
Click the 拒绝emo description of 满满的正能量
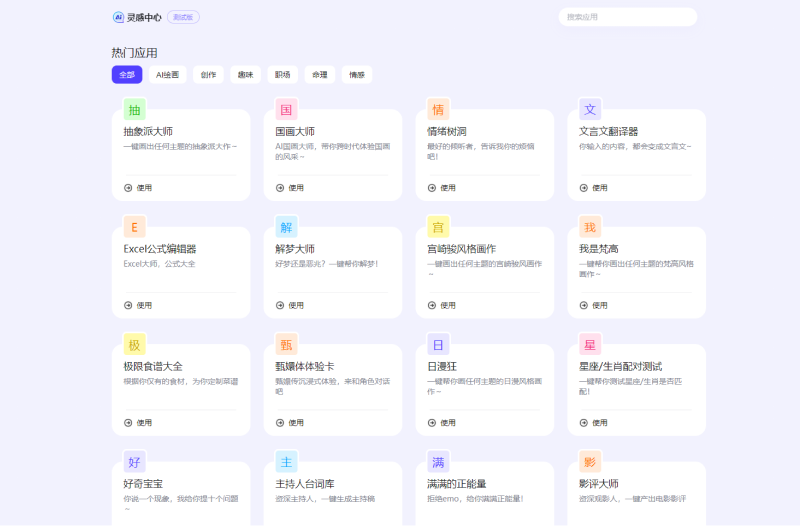tap(475, 498)
